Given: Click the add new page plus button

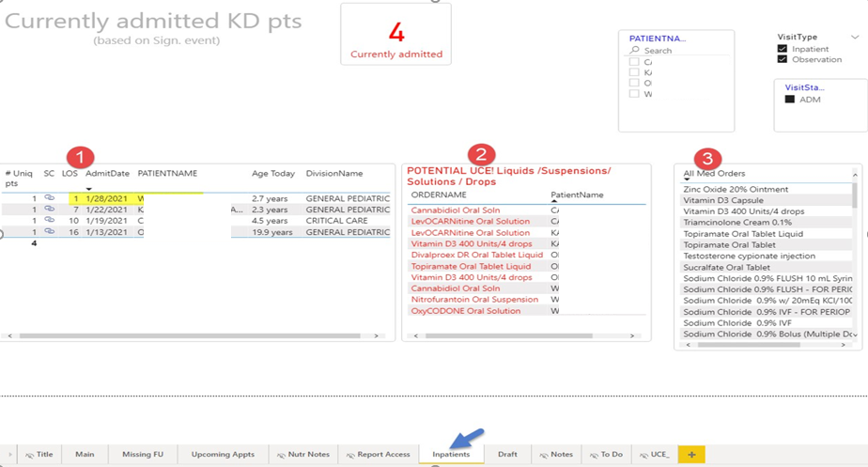Looking at the screenshot, I should click(690, 454).
